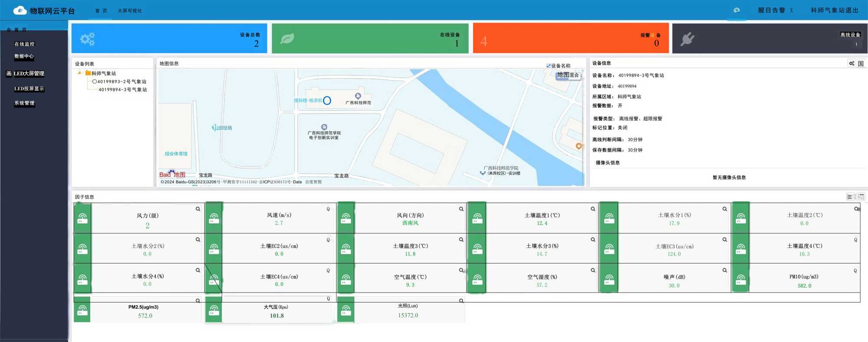Screen dimensions: 868x342
Task: Click the 科师气象站退出 logout link
Action: (834, 10)
